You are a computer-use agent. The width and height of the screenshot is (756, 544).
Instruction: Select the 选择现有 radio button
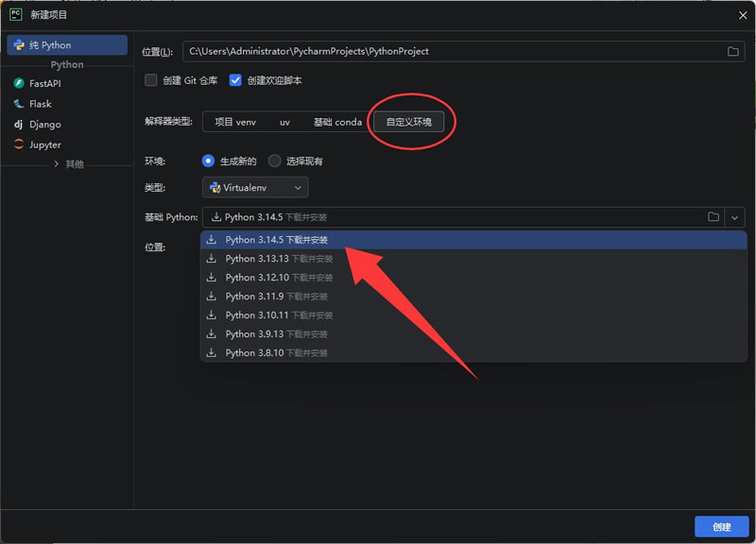274,161
